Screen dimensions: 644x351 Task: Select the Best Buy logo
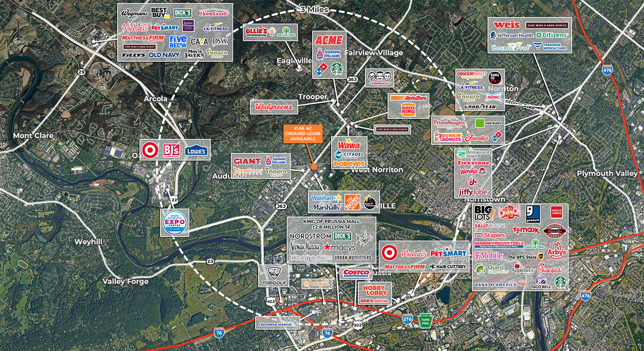click(159, 13)
